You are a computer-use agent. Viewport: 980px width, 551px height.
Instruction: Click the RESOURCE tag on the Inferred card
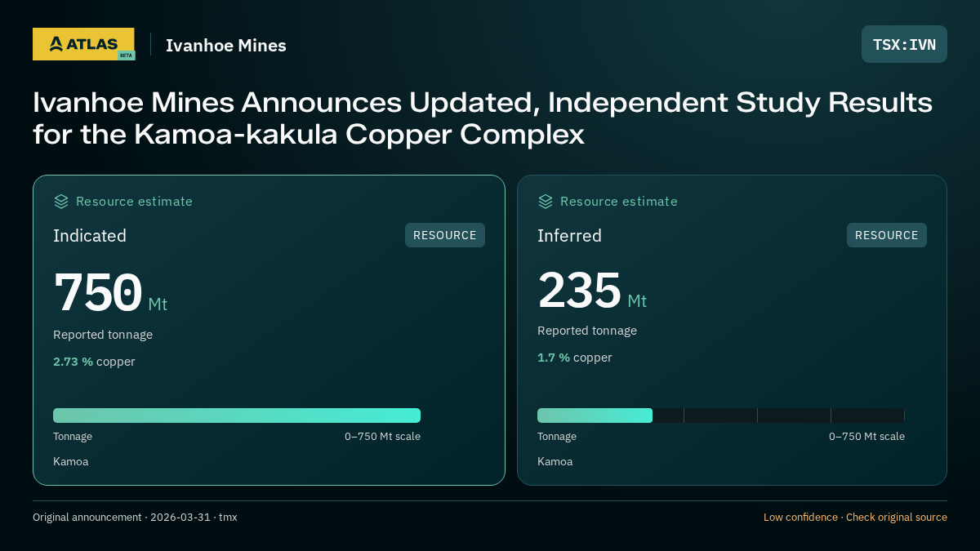click(887, 235)
